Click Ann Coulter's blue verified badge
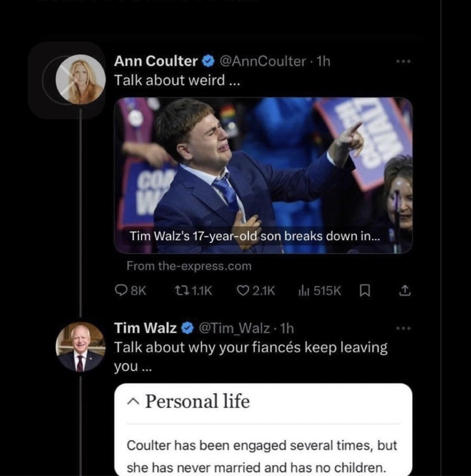 tap(209, 61)
